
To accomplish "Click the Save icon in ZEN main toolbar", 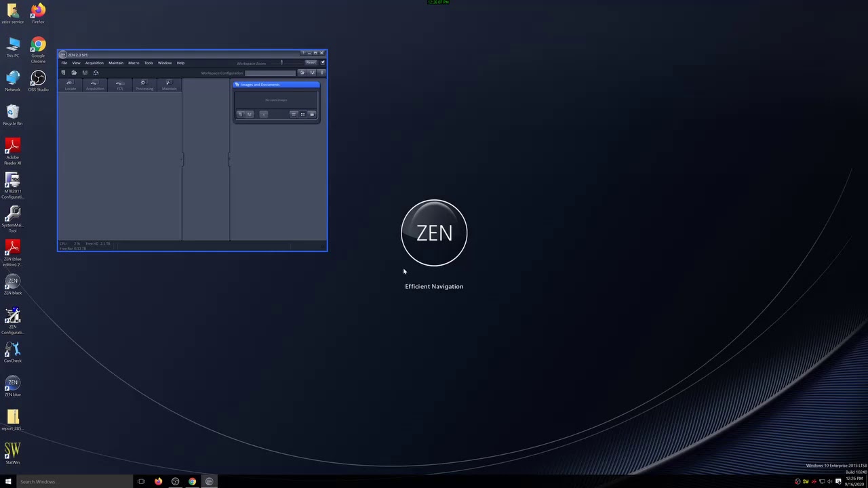I will click(x=85, y=73).
